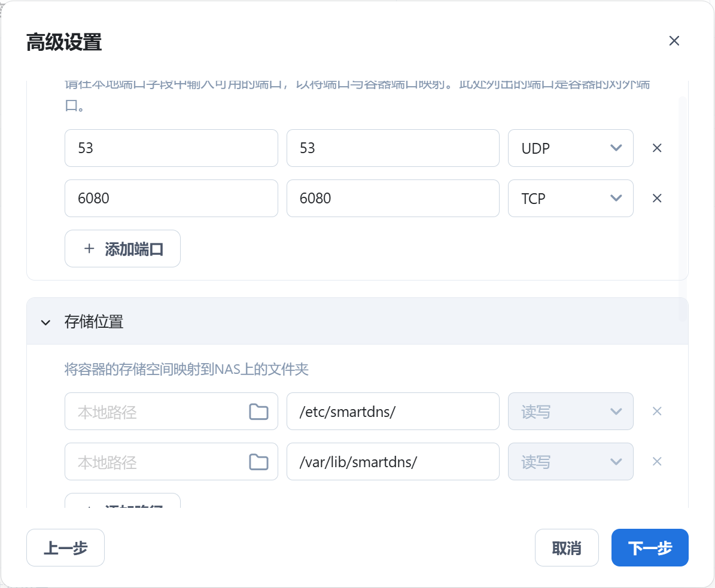Browse folder for /var/lib/smartdns/ local path
The height and width of the screenshot is (588, 715).
coord(258,462)
